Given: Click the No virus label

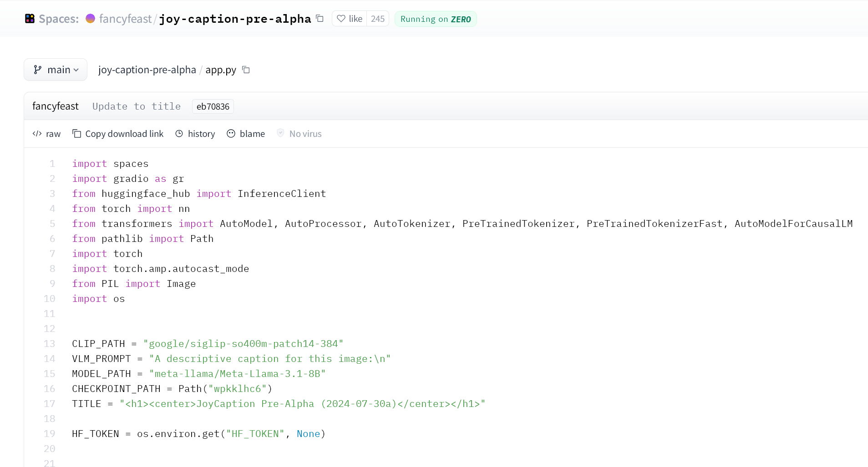Looking at the screenshot, I should pos(305,134).
